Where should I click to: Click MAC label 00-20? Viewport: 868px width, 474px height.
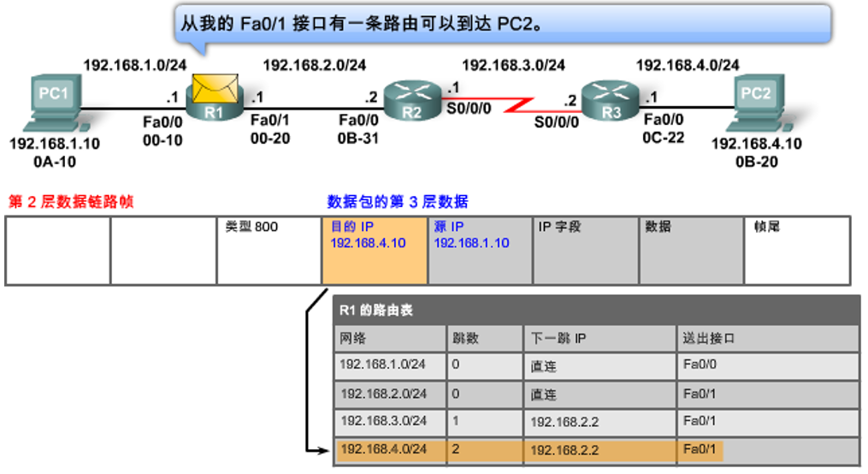[270, 139]
